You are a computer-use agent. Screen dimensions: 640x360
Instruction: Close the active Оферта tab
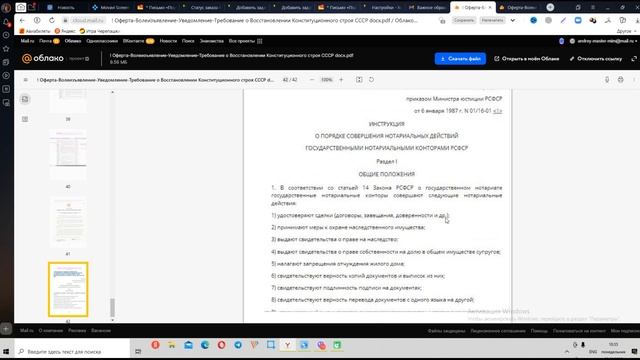coord(490,7)
